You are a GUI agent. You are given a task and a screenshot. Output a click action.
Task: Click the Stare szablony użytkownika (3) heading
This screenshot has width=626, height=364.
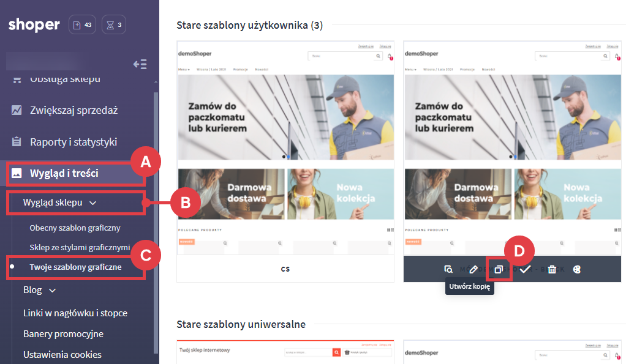[x=249, y=26]
